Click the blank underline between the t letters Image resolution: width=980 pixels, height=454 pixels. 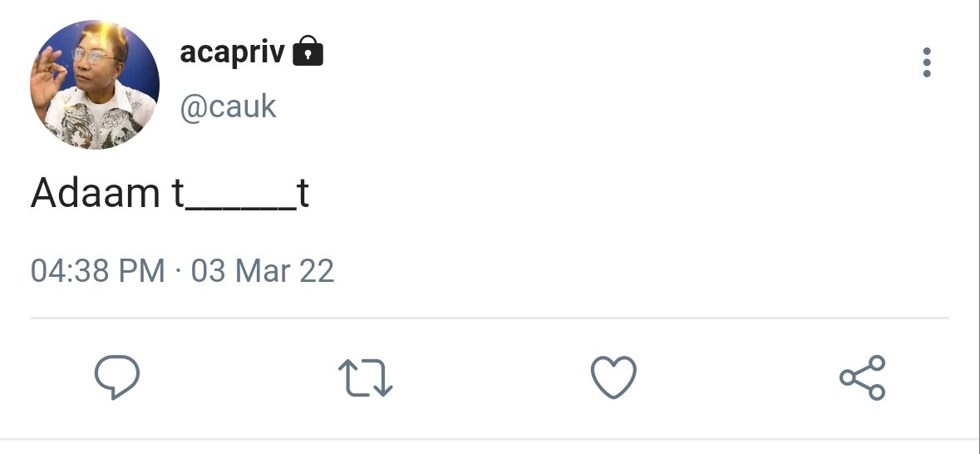[x=240, y=208]
